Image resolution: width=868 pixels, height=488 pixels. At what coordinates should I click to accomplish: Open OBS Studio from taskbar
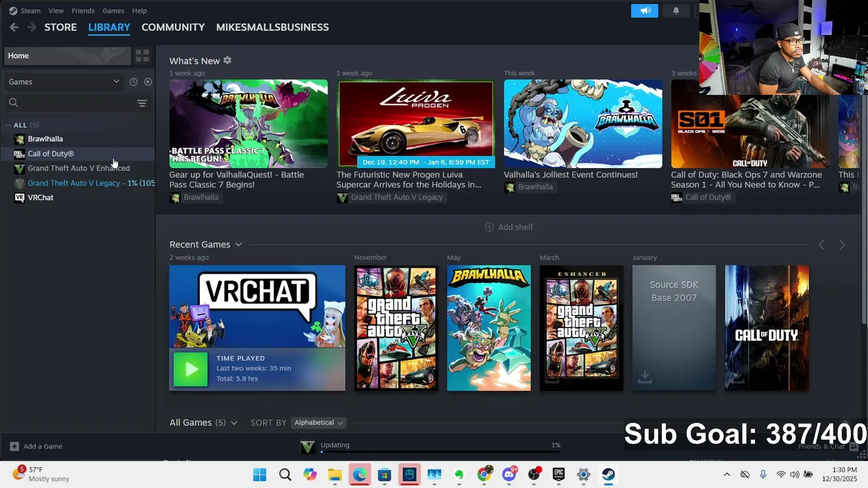click(x=534, y=474)
